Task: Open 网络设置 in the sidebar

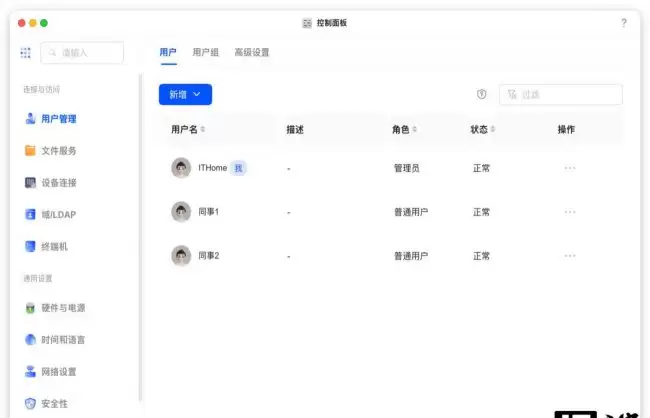Action: tap(51, 372)
